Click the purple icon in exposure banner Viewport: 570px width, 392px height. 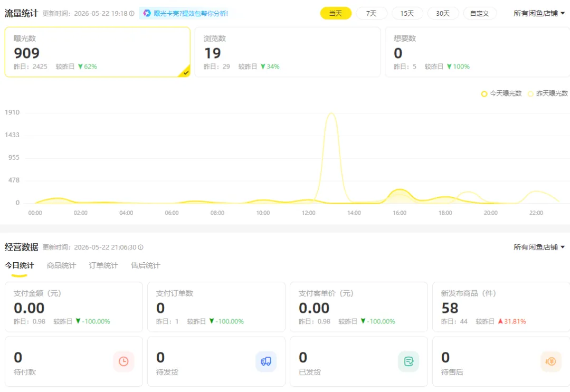point(147,13)
